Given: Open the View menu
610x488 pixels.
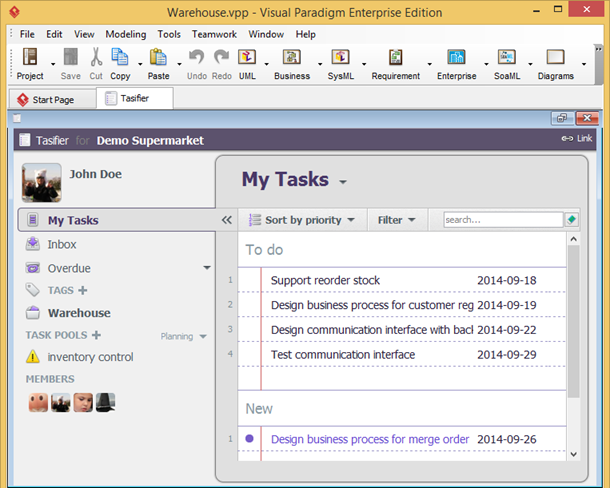Looking at the screenshot, I should [84, 34].
